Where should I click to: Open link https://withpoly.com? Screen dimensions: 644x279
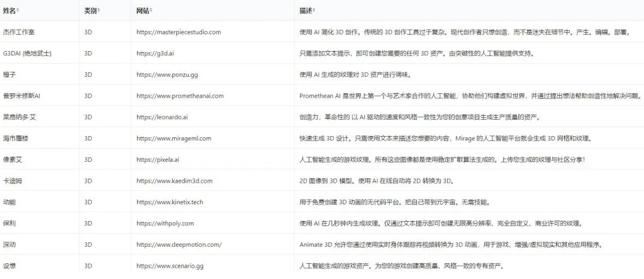(x=165, y=224)
